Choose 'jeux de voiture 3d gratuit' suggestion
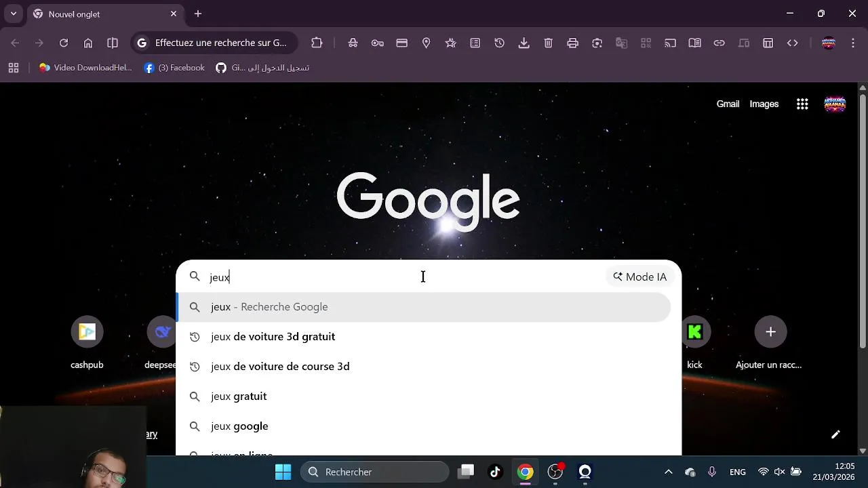This screenshot has width=868, height=488. click(424, 337)
